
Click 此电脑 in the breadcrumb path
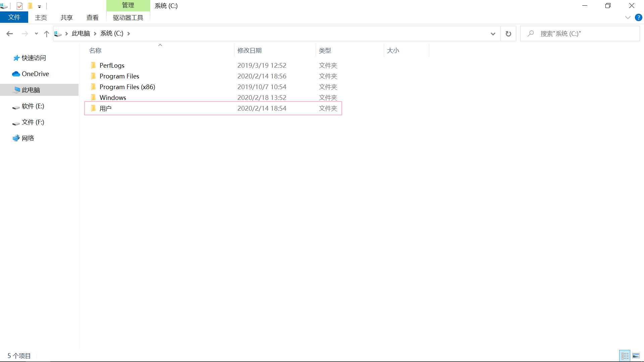tap(81, 34)
